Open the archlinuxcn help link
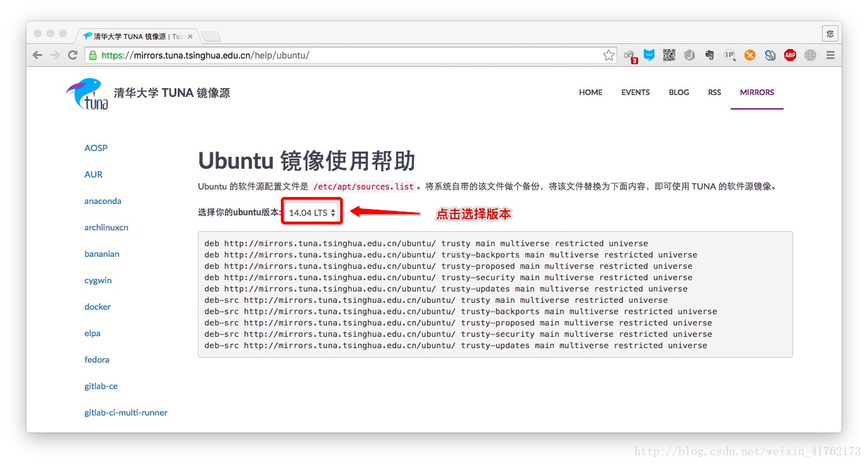The width and height of the screenshot is (868, 464). [x=106, y=227]
